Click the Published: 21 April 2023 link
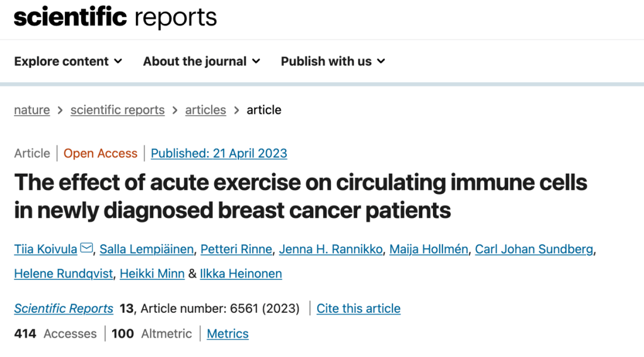Image resolution: width=644 pixels, height=357 pixels. tap(219, 153)
